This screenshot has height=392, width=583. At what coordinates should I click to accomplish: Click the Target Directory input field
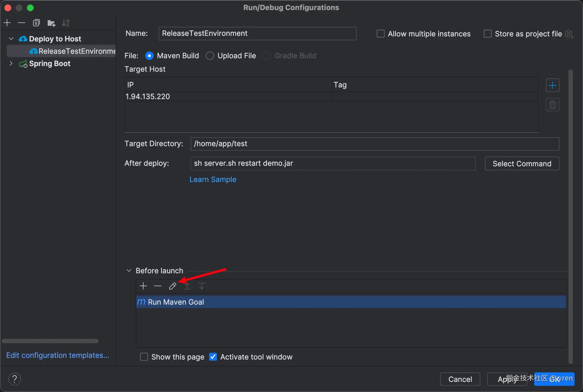(374, 144)
